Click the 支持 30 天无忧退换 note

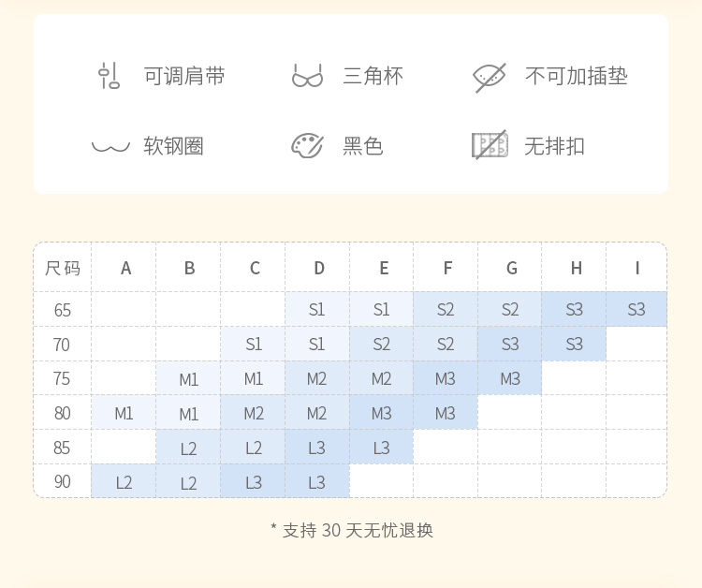tap(352, 530)
